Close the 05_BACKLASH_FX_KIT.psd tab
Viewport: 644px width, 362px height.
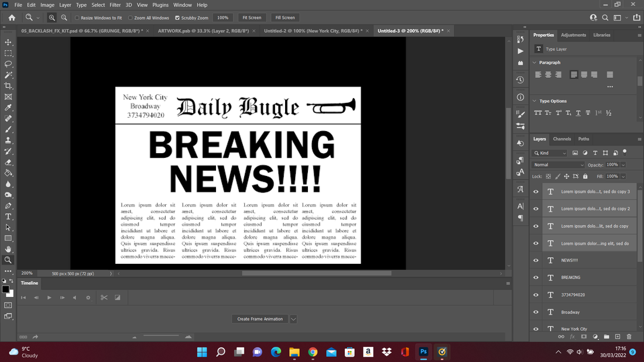tap(148, 31)
